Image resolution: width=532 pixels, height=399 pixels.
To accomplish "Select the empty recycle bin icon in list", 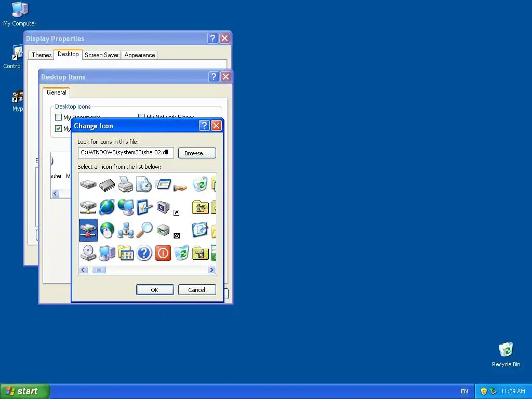I will click(x=181, y=253).
